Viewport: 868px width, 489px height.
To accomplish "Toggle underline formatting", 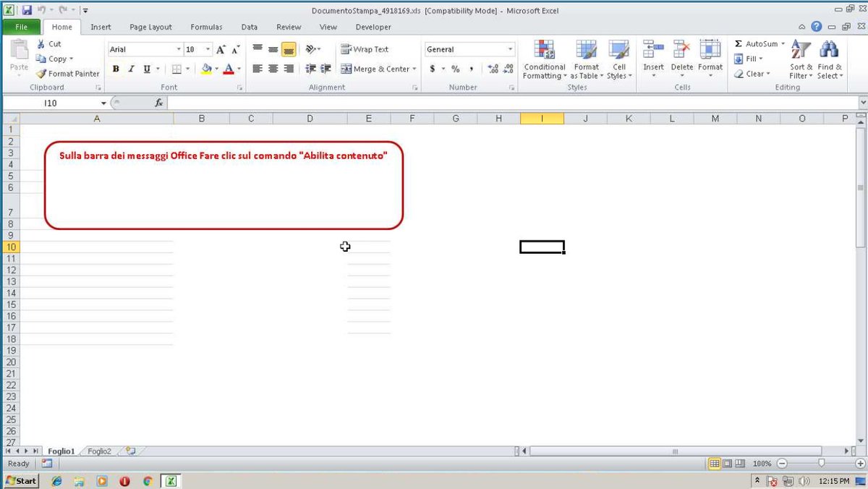I will point(147,69).
